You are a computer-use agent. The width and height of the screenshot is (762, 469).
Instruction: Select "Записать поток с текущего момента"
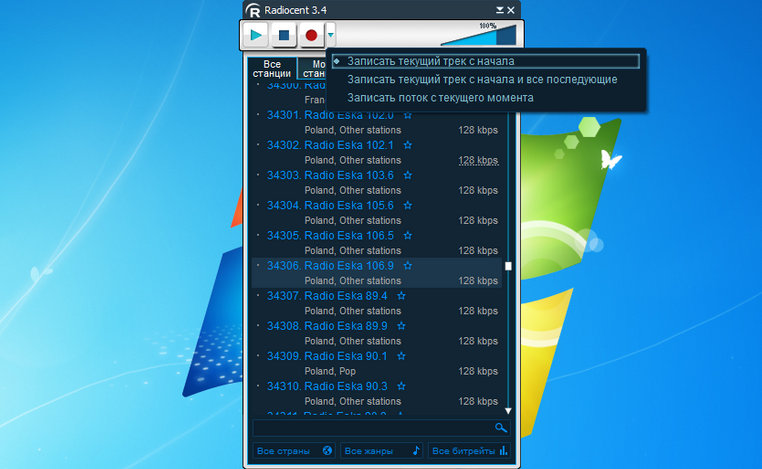(440, 98)
